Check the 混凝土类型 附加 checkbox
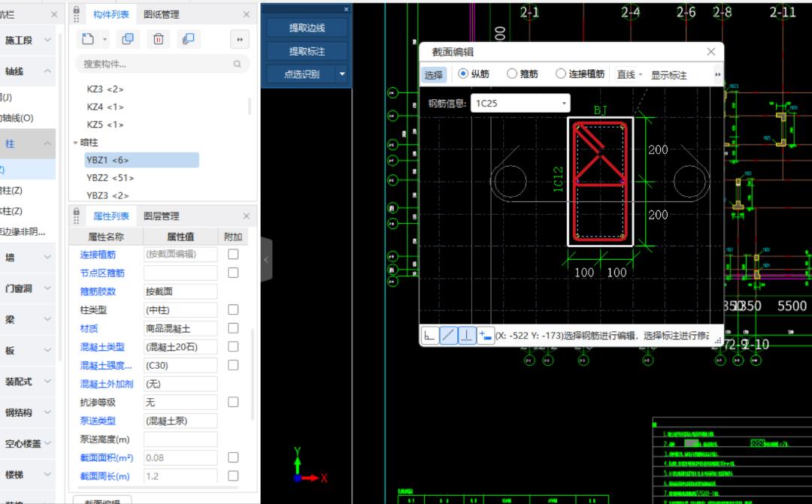Image resolution: width=812 pixels, height=504 pixels. tap(233, 347)
